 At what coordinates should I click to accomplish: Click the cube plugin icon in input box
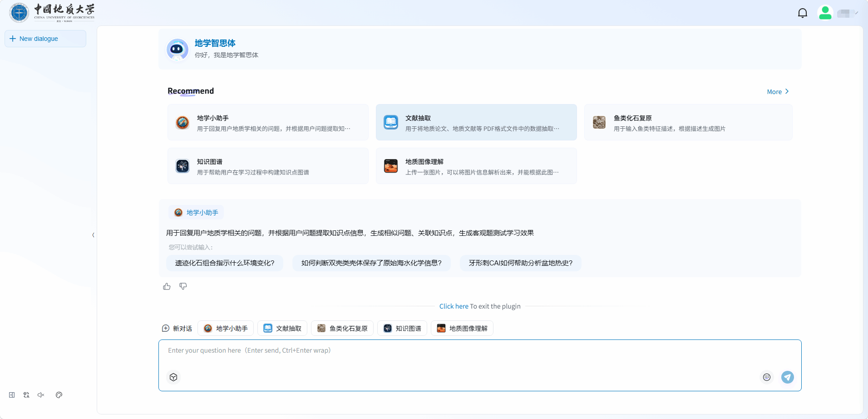click(173, 377)
